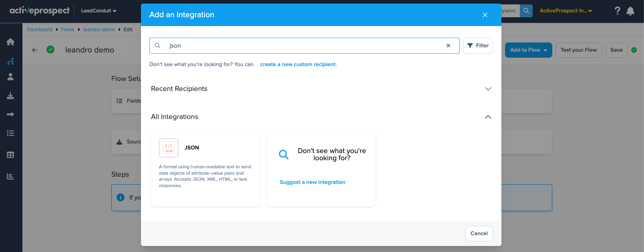The width and height of the screenshot is (644, 252).
Task: Click the table grid icon in sidebar
Action: pos(11,155)
